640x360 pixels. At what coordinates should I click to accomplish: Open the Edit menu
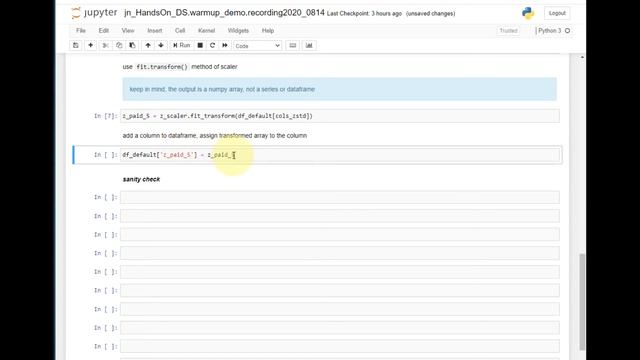point(104,31)
